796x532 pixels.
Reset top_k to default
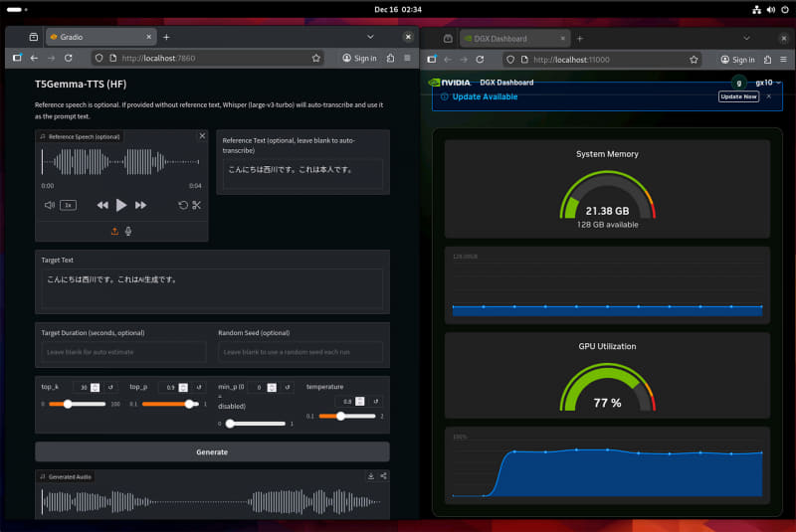(110, 387)
